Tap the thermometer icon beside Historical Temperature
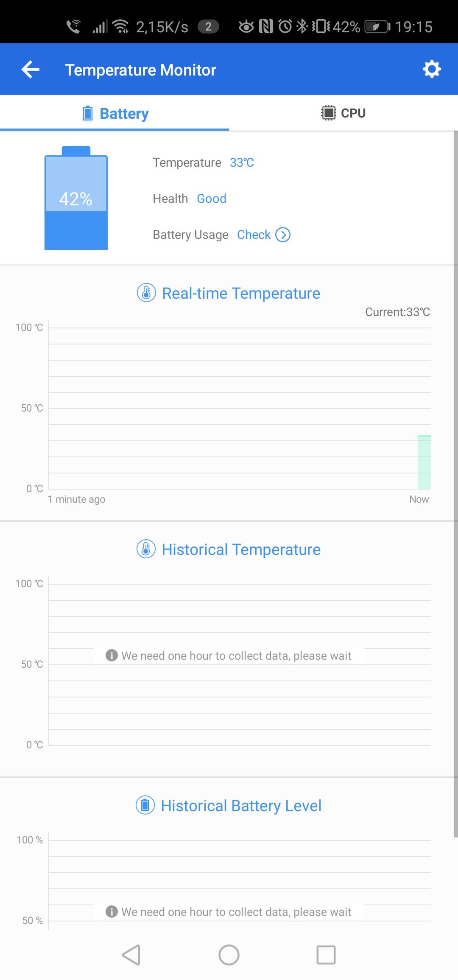The height and width of the screenshot is (980, 458). (146, 549)
